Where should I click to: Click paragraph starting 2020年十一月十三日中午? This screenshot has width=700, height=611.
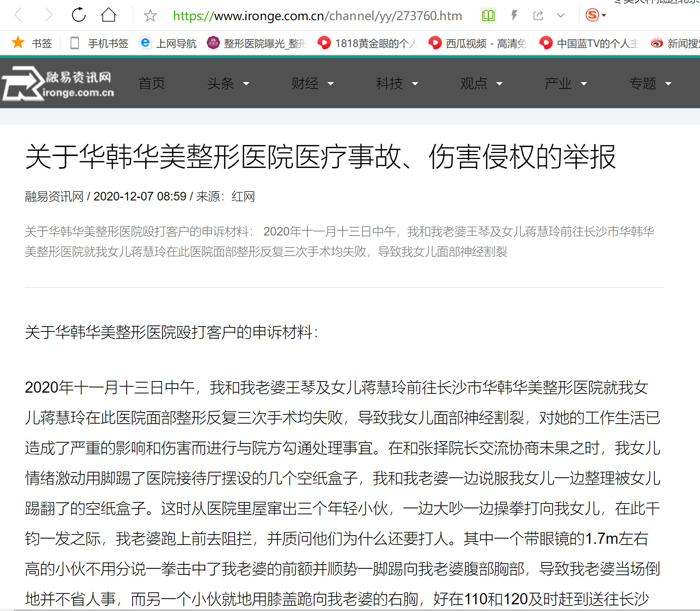click(x=343, y=493)
